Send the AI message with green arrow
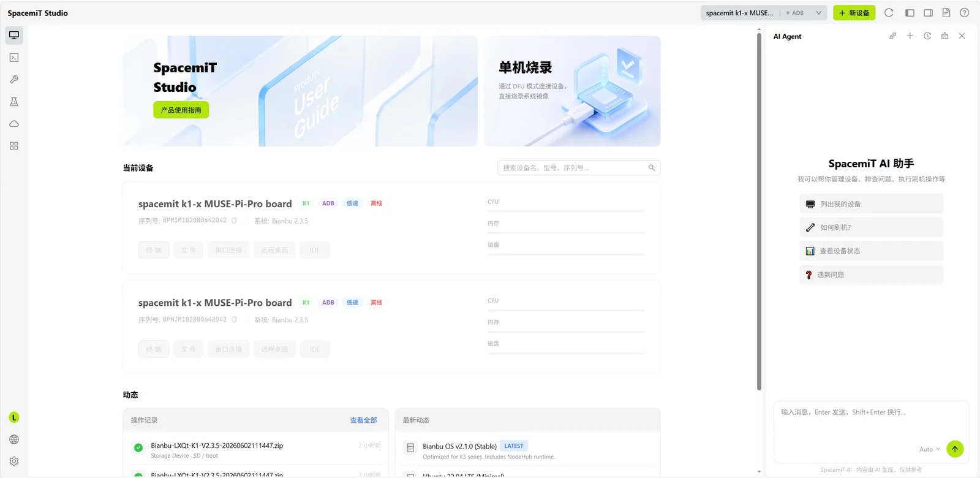 [x=955, y=449]
